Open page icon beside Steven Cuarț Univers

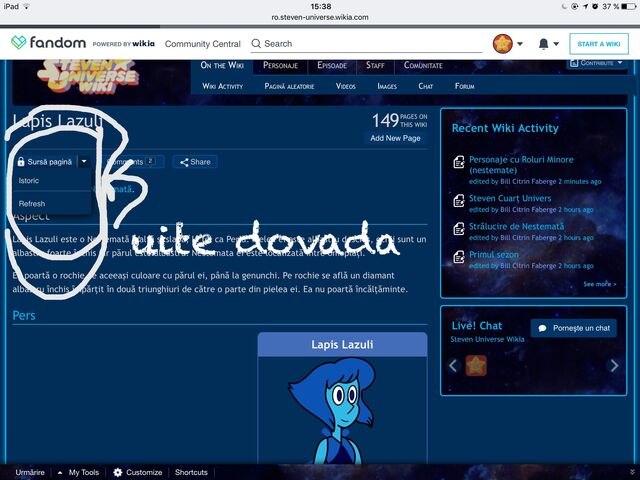pyautogui.click(x=459, y=201)
